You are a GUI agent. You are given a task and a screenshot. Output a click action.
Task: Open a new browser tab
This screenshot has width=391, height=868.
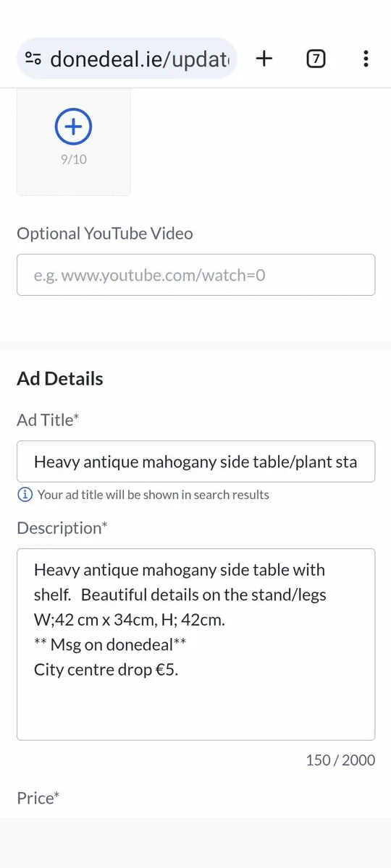point(264,59)
